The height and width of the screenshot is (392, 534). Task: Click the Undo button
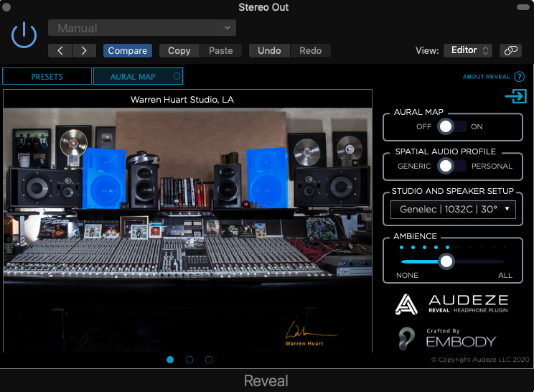tap(269, 51)
